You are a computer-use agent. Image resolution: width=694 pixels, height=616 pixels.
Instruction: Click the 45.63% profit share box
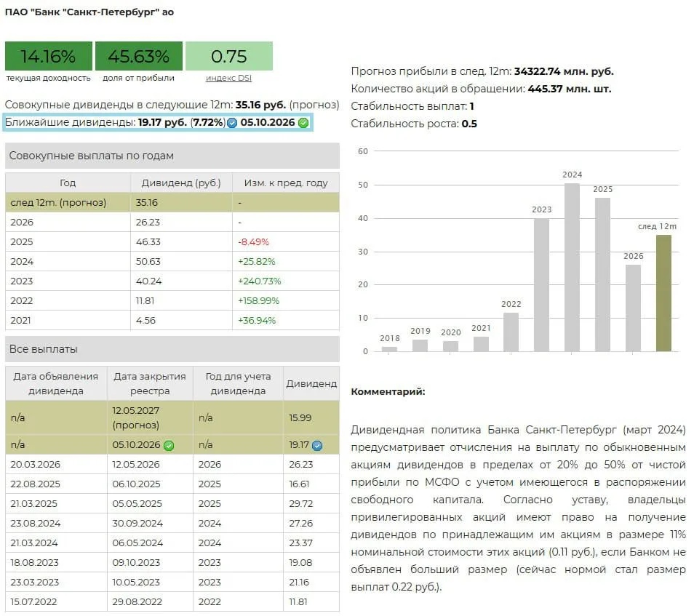click(138, 56)
